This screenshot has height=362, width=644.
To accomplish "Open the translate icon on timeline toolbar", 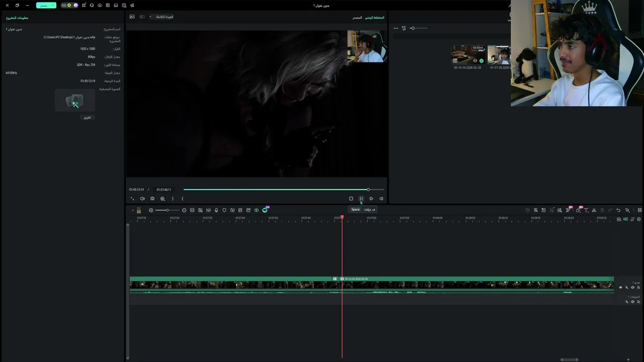I will 535,210.
